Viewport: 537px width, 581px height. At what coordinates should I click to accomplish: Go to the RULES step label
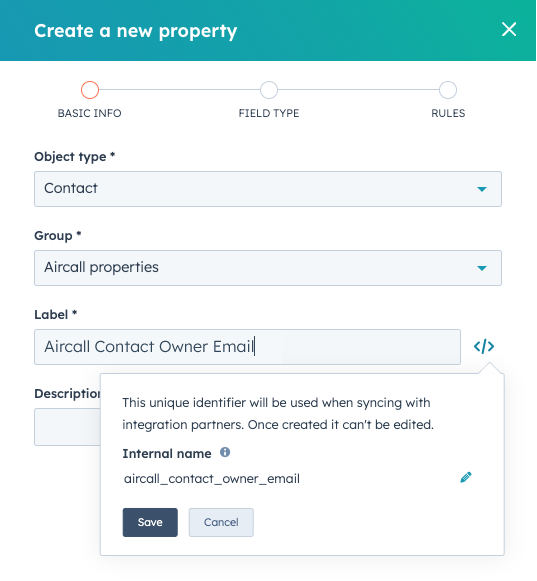(x=448, y=113)
